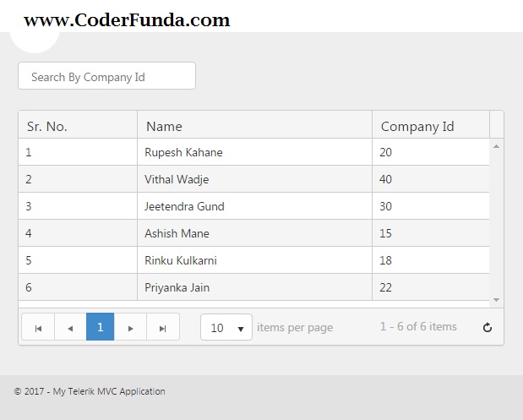Click the www.CoderFunda.com site title

pyautogui.click(x=127, y=20)
